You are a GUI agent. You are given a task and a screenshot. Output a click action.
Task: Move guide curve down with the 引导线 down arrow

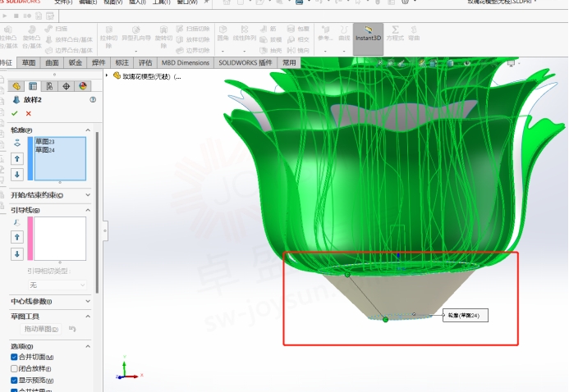[x=17, y=253]
